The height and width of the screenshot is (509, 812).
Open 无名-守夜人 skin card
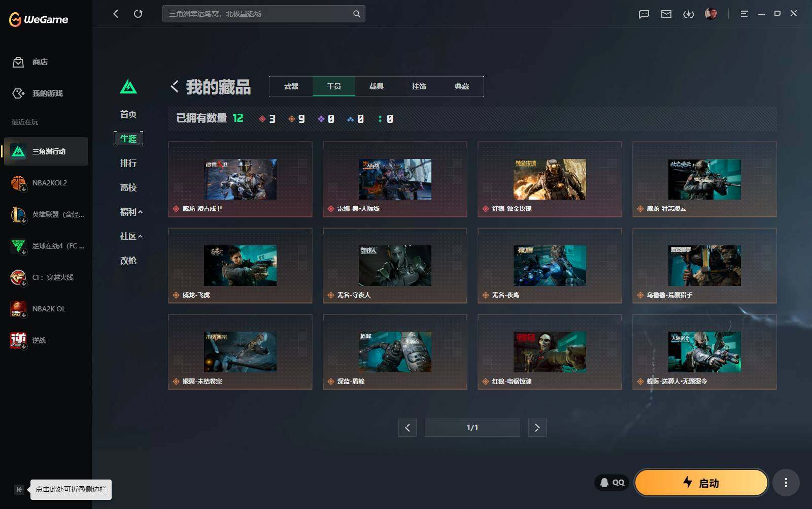pos(395,266)
